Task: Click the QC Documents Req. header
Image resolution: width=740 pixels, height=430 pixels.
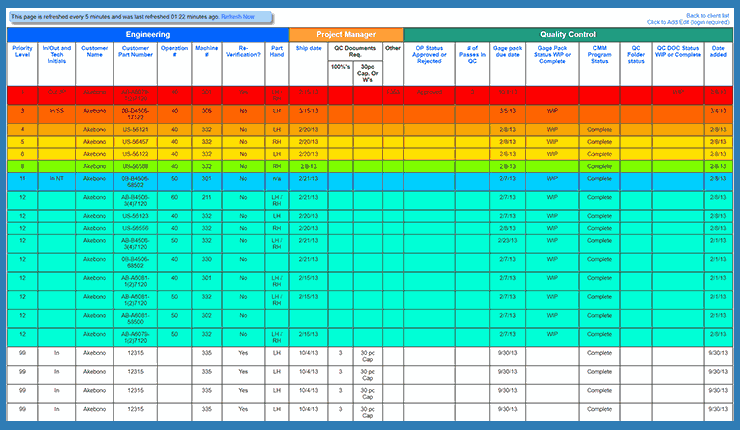Action: (355, 51)
